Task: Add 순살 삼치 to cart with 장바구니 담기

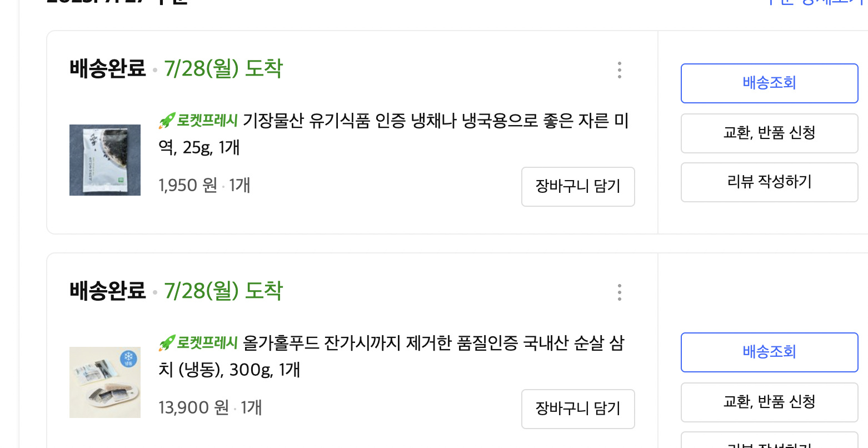Action: click(578, 409)
